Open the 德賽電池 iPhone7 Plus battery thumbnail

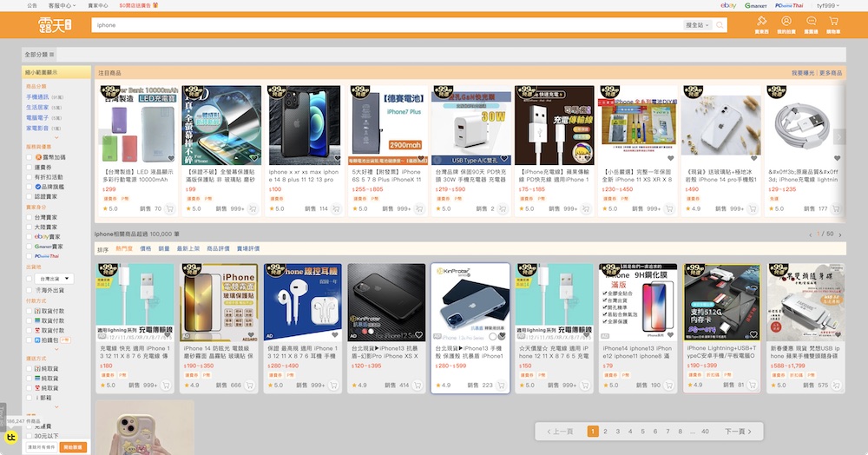tap(387, 125)
